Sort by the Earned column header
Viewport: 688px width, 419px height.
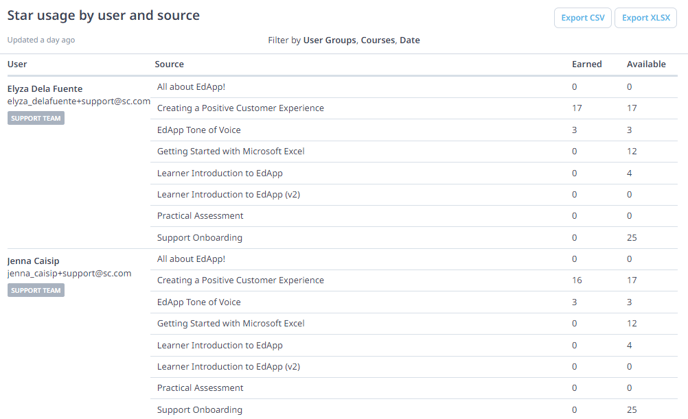click(587, 64)
